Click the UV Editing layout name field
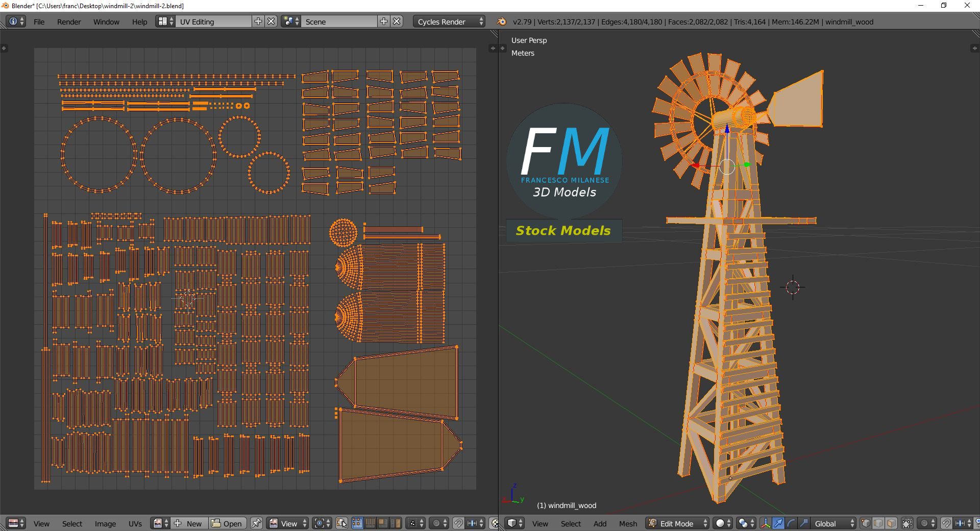 [x=213, y=21]
